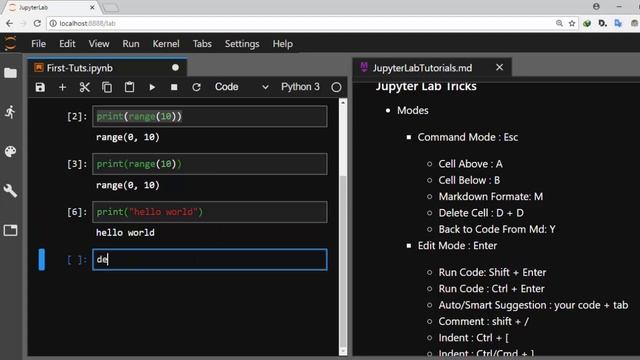Click the JupyterLab browser tab

tap(51, 7)
